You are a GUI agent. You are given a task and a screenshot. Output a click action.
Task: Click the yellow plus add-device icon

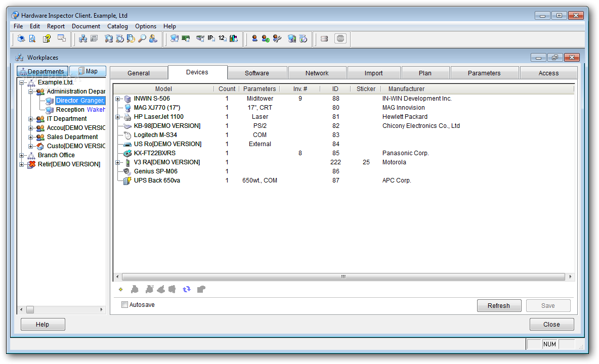pos(121,290)
